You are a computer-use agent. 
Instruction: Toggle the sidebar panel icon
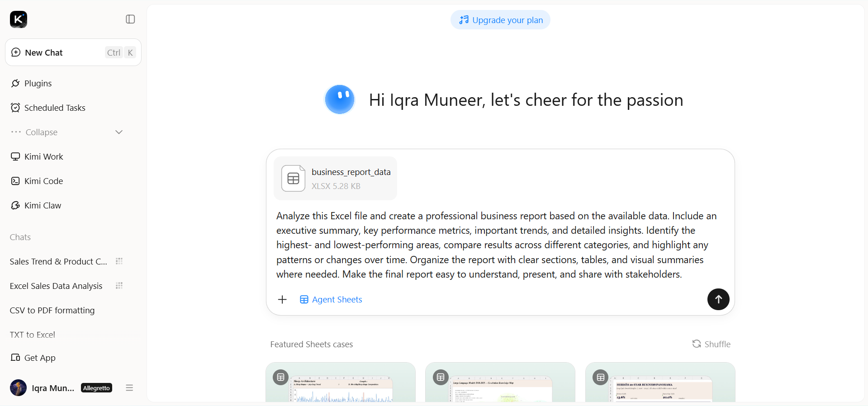pyautogui.click(x=130, y=19)
